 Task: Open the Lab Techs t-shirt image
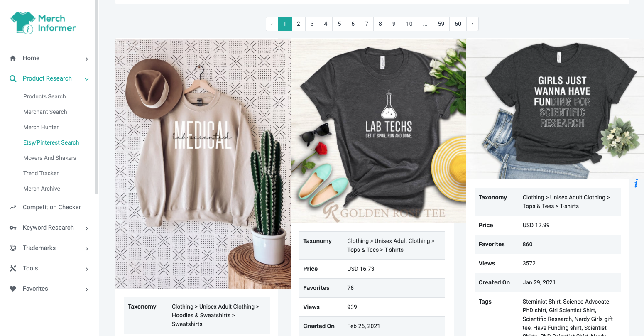pos(379,130)
